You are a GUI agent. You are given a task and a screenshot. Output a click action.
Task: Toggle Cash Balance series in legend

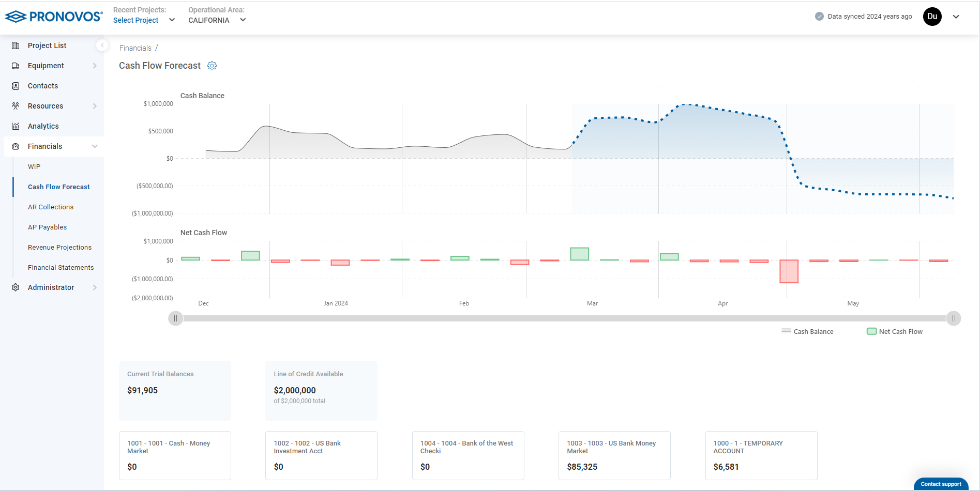click(x=808, y=331)
